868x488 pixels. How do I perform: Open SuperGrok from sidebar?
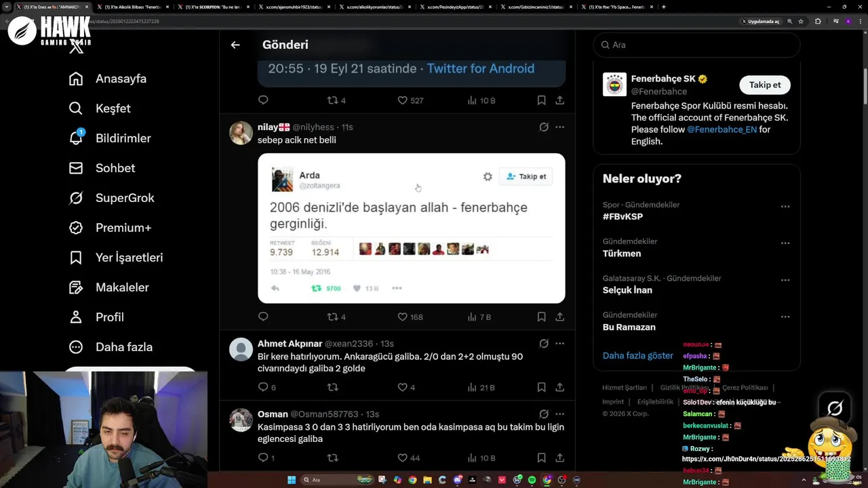[112, 198]
